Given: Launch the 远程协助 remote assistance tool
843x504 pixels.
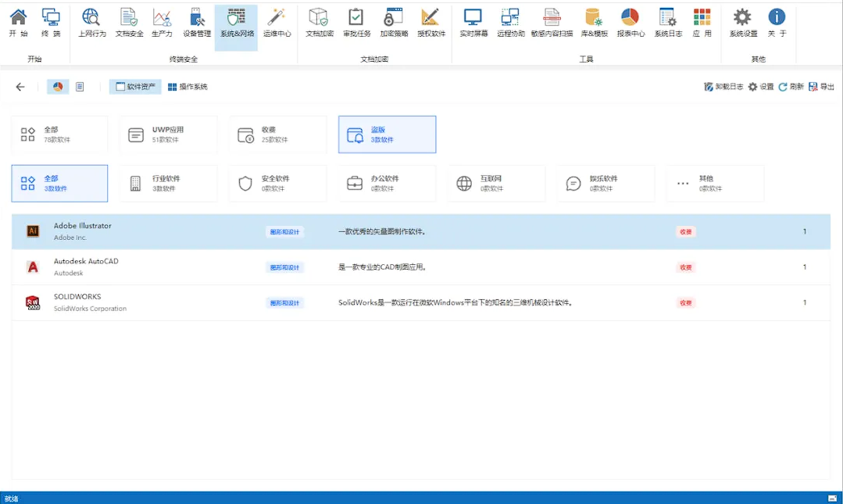Looking at the screenshot, I should [511, 23].
